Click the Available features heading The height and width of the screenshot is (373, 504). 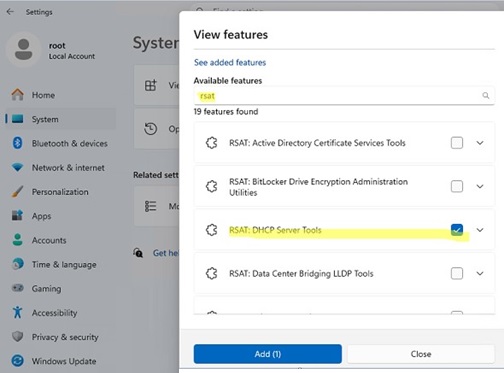pyautogui.click(x=228, y=81)
